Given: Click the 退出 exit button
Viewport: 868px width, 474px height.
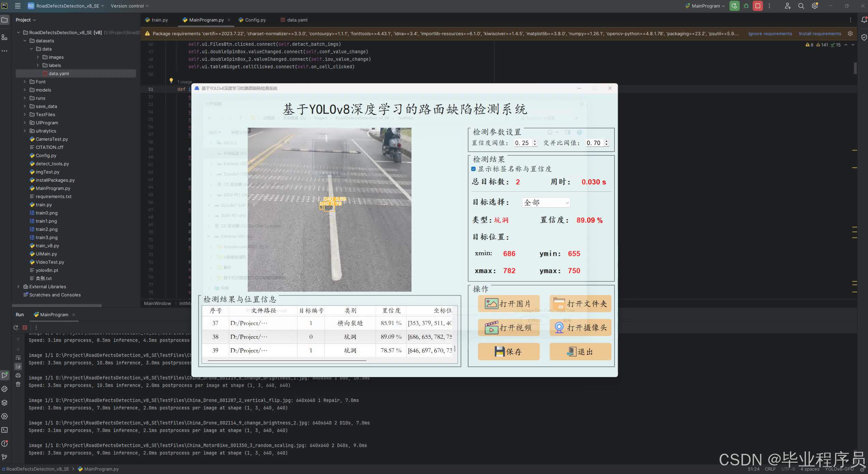Looking at the screenshot, I should coord(580,351).
